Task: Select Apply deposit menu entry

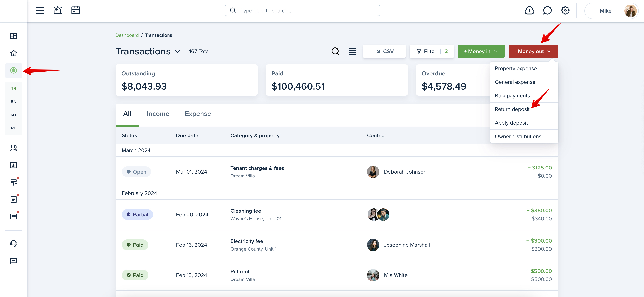Action: 524,123
